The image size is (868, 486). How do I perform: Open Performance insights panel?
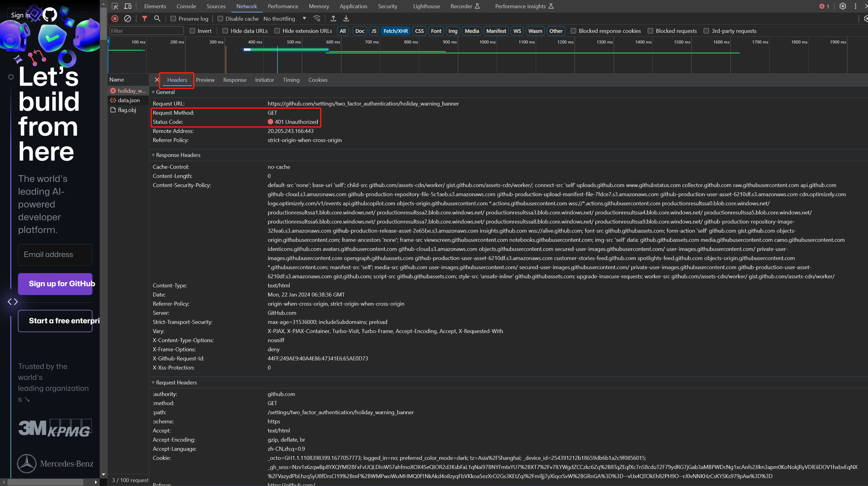[524, 6]
